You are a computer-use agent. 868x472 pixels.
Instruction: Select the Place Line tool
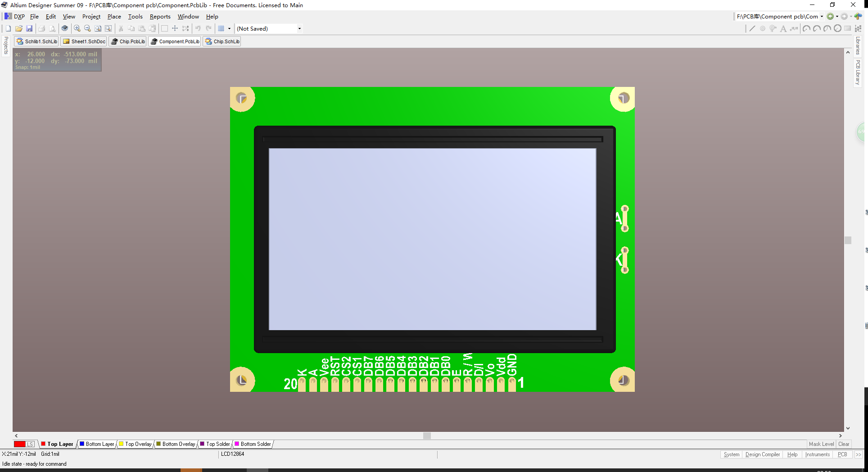point(752,28)
